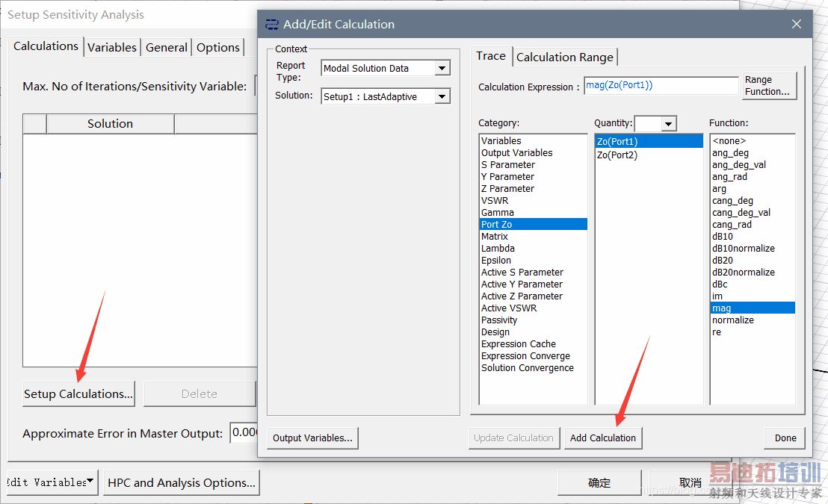Click the Range Function... button
The image size is (828, 504).
click(769, 86)
